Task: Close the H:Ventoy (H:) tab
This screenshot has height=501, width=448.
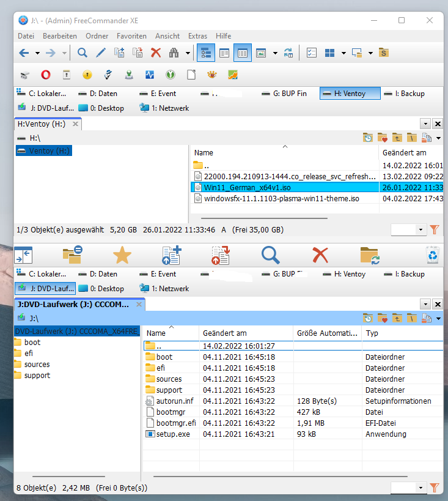Action: (x=75, y=124)
